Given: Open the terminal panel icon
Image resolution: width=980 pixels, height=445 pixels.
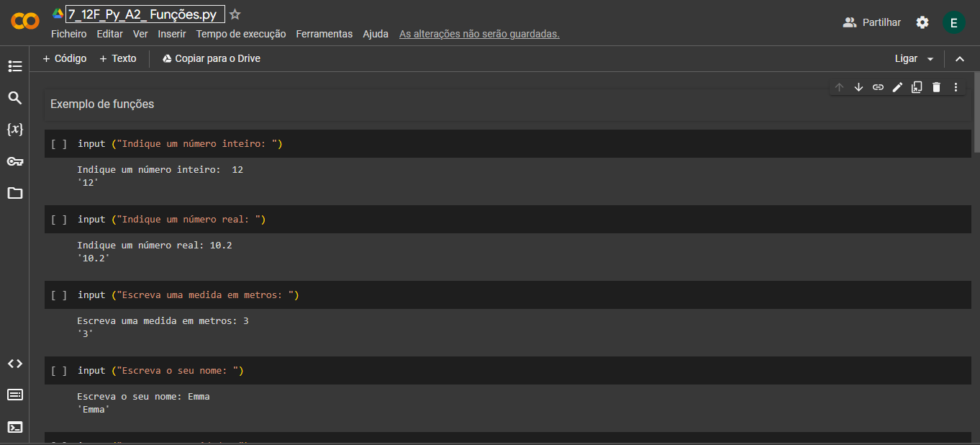Looking at the screenshot, I should click(x=15, y=427).
